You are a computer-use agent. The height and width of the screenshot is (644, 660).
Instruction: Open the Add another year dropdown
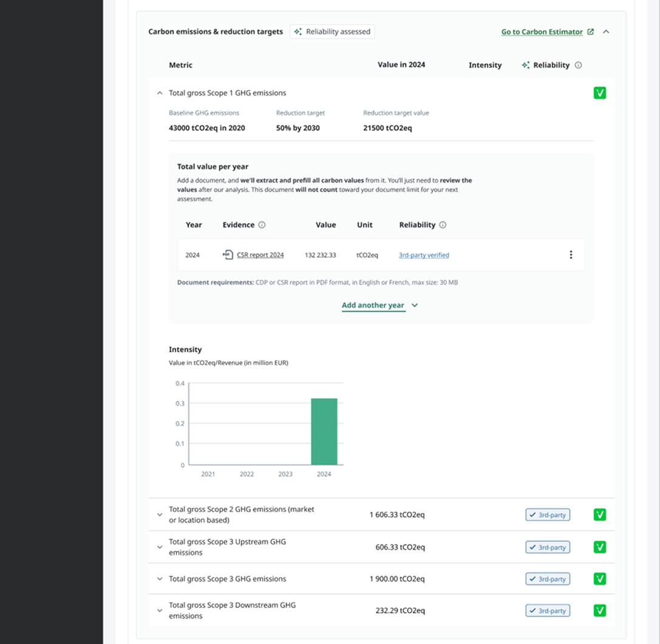click(379, 305)
